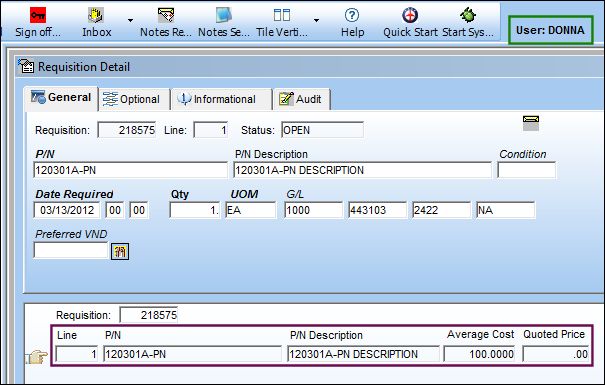Viewport: 605px width, 385px height.
Task: Click the Average Cost column header
Action: coord(480,334)
